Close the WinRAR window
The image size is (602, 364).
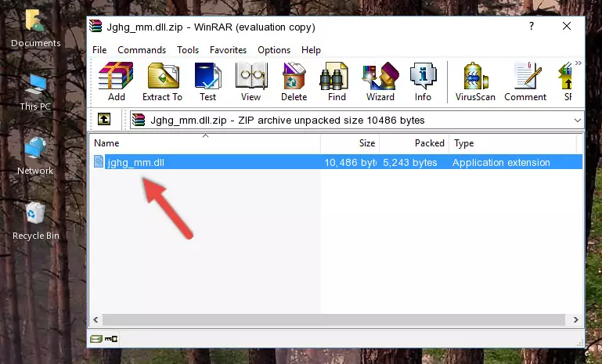(567, 26)
